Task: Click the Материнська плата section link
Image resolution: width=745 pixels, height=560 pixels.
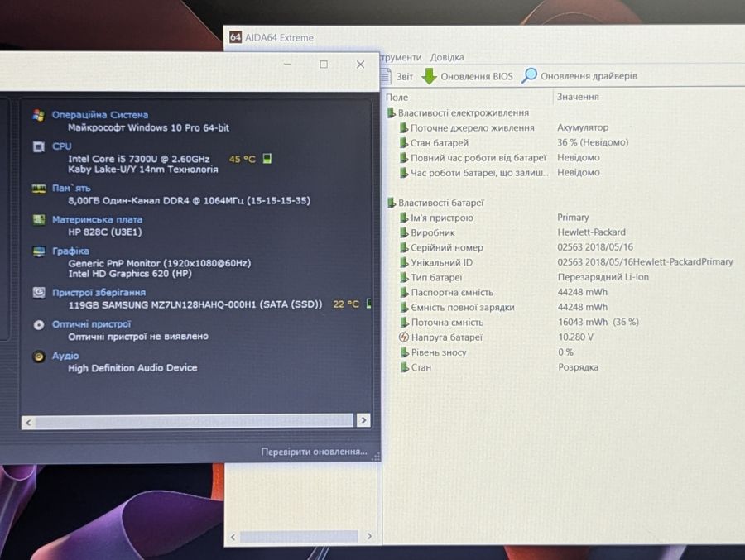Action: point(97,219)
